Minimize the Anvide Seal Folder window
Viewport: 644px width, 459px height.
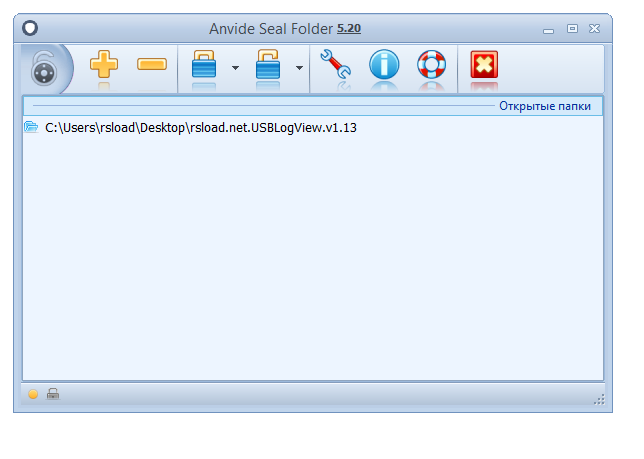(548, 31)
